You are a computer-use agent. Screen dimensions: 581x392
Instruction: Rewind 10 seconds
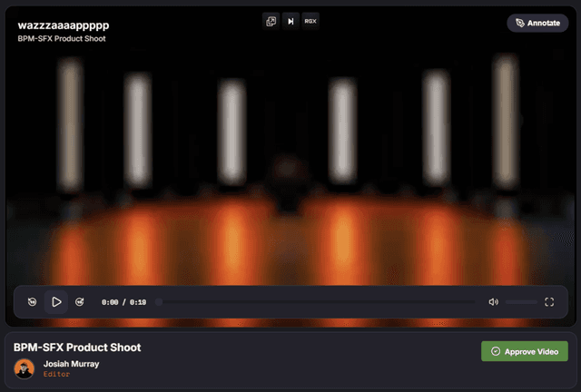pos(33,302)
